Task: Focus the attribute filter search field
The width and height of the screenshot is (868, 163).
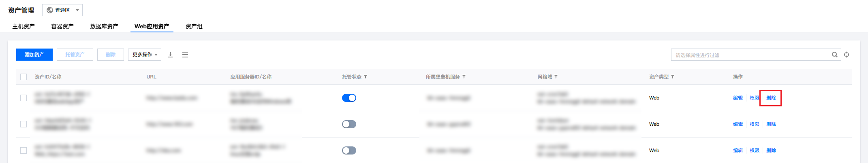Action: pos(750,55)
